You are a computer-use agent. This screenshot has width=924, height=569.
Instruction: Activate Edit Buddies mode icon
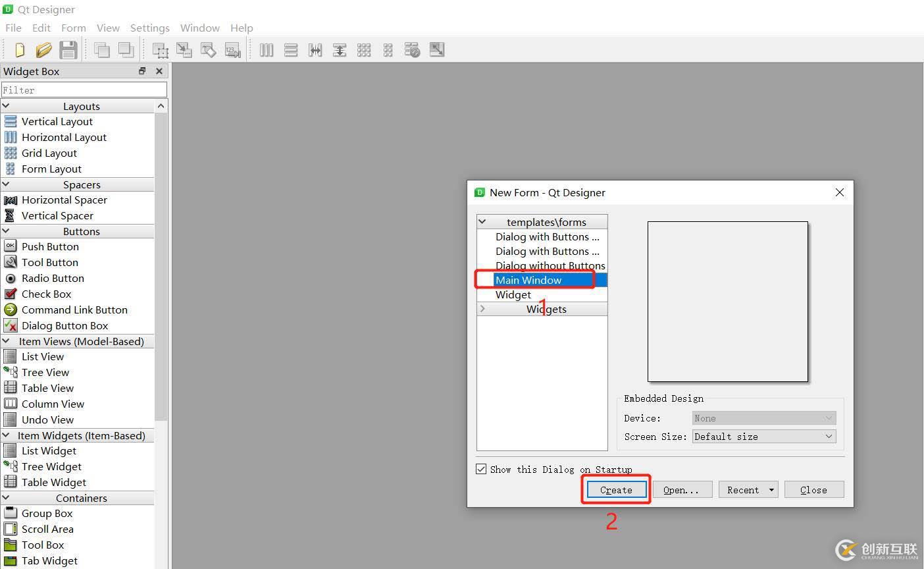[208, 49]
